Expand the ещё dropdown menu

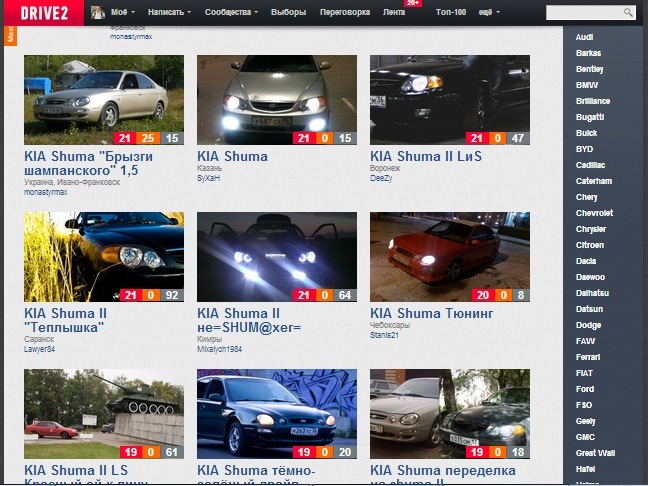(x=489, y=12)
